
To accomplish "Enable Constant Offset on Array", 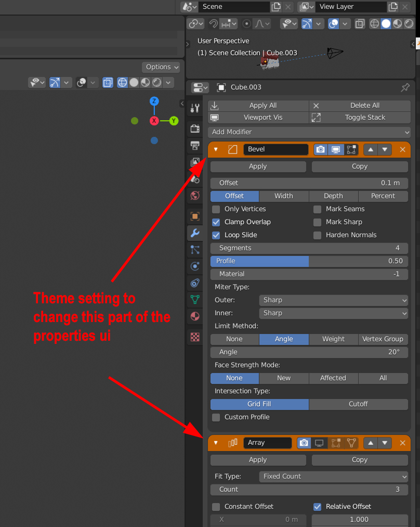I will point(216,507).
